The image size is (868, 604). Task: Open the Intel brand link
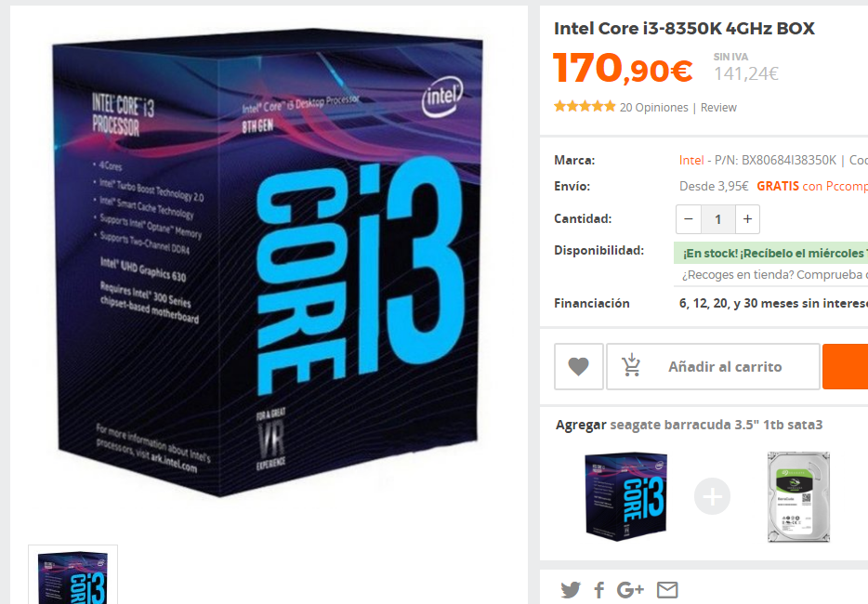(x=691, y=161)
